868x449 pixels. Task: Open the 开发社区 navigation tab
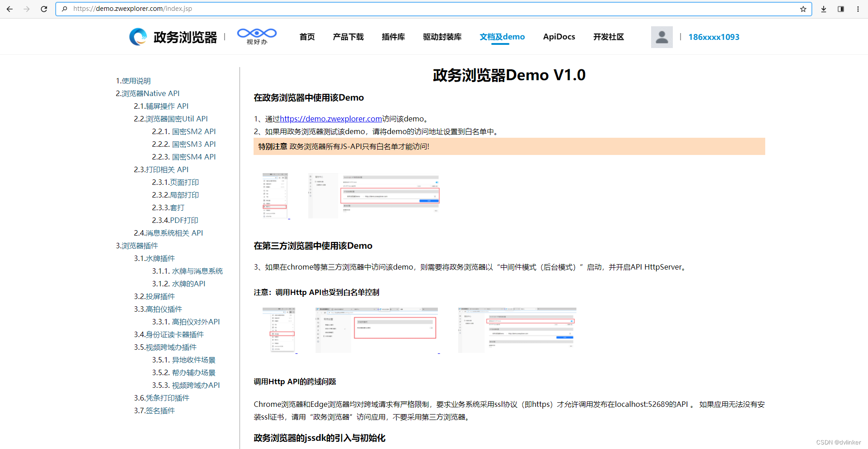point(609,37)
